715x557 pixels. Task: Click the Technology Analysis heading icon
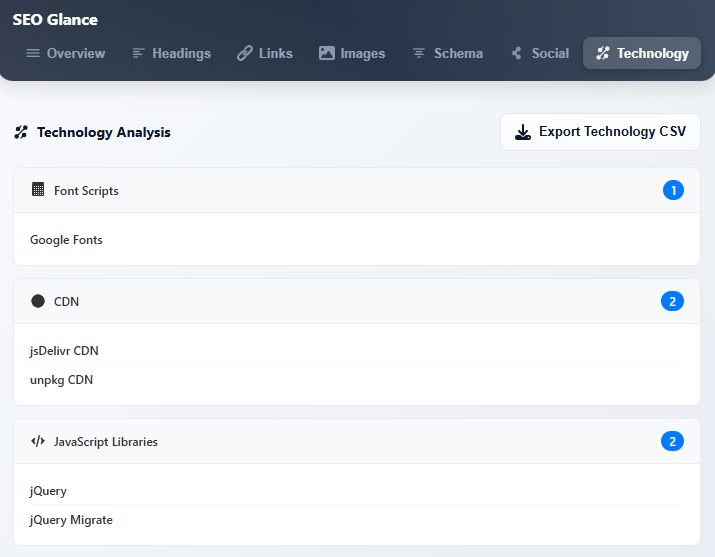point(21,132)
